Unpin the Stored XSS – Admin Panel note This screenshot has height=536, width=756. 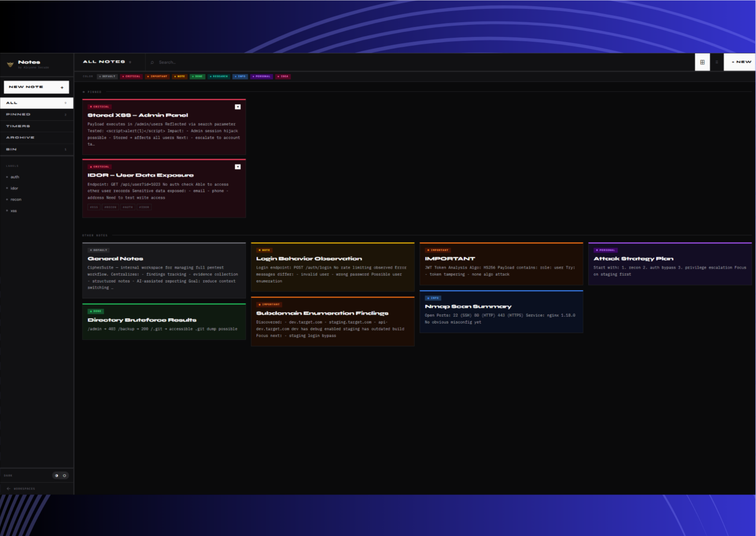(237, 106)
